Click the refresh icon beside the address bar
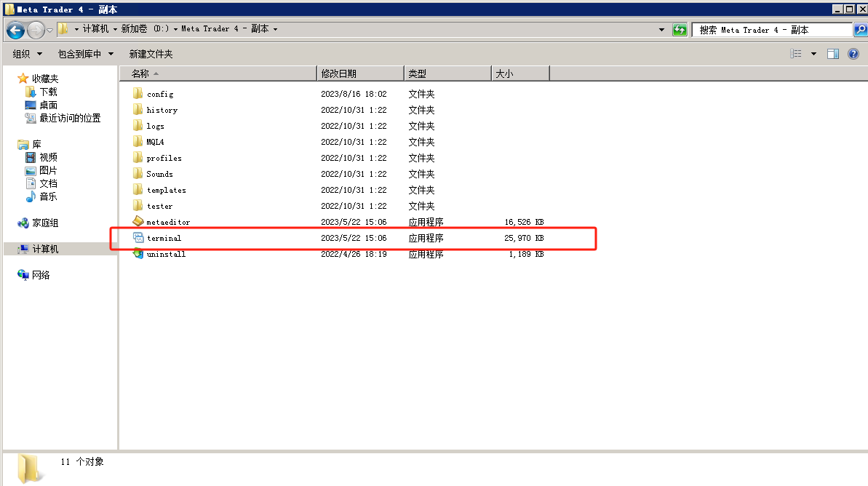The width and height of the screenshot is (868, 486). [680, 30]
